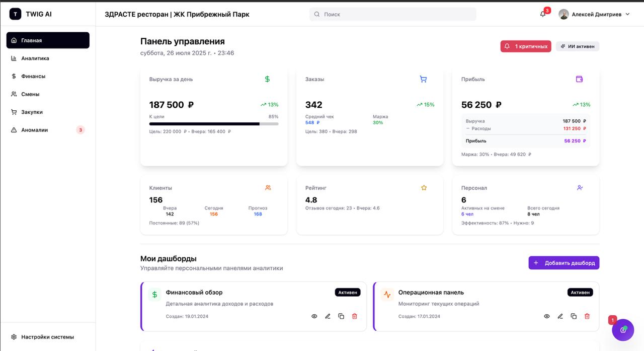Duplicate 'Операционная панель' with the copy icon
Viewport: 644px width, 351px height.
click(574, 316)
